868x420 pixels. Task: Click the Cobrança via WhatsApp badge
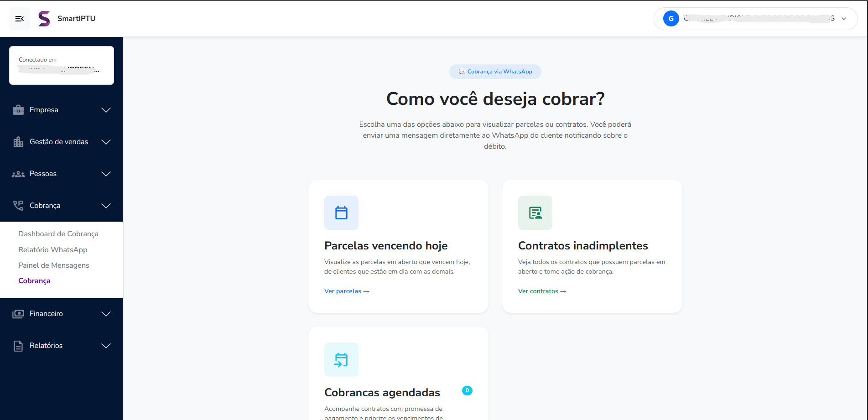coord(495,72)
